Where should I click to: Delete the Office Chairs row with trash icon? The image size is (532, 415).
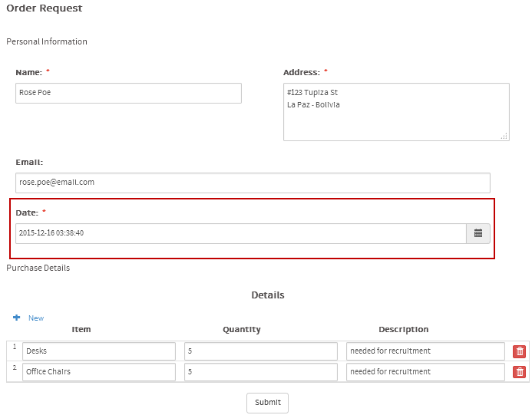[x=520, y=372]
